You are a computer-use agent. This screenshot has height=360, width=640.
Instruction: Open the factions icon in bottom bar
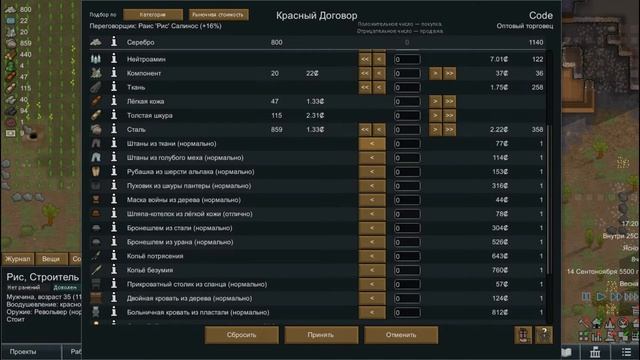(596, 351)
